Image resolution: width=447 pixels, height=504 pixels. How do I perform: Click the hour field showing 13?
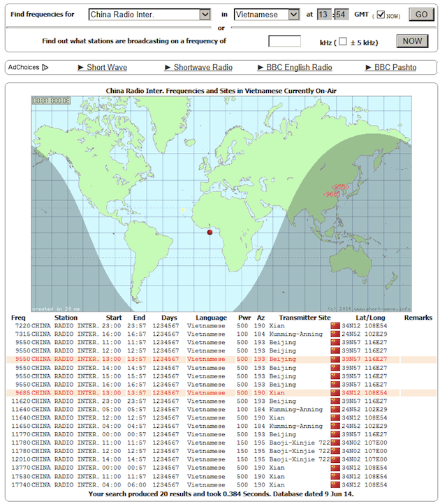click(x=324, y=15)
